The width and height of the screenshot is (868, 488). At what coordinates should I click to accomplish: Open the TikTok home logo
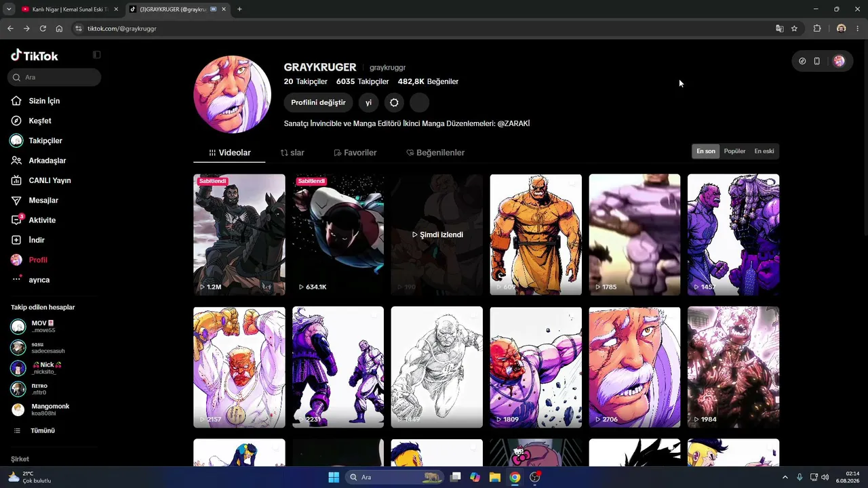(35, 56)
